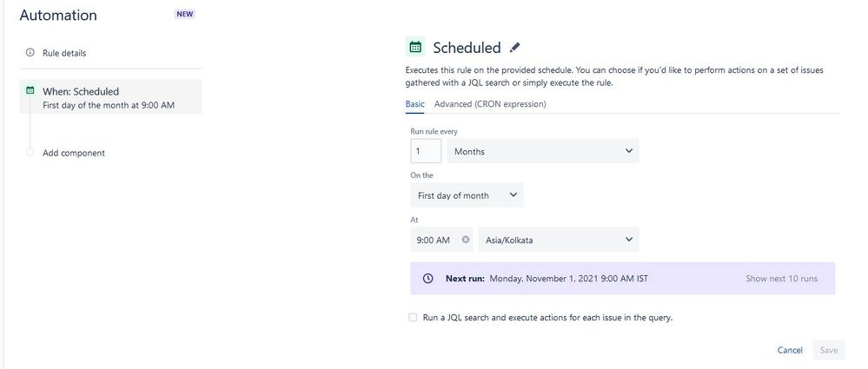The height and width of the screenshot is (369, 868).
Task: Open the Months interval dropdown
Action: (542, 151)
